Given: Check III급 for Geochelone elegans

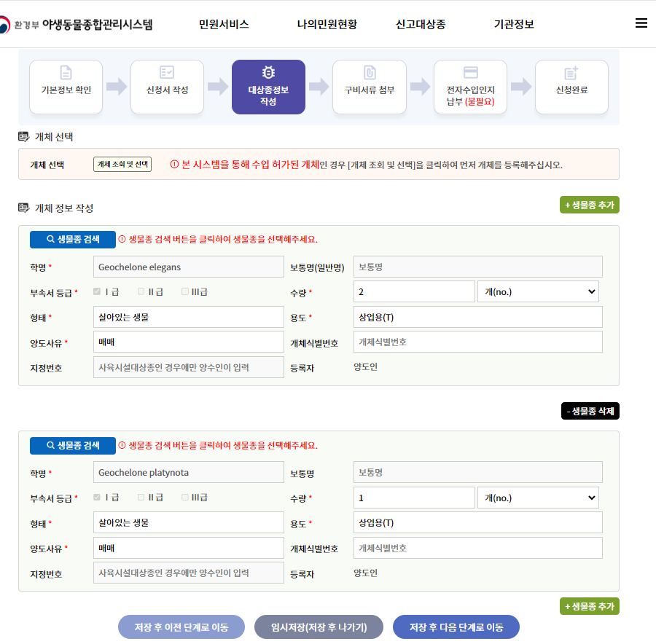Looking at the screenshot, I should point(185,291).
